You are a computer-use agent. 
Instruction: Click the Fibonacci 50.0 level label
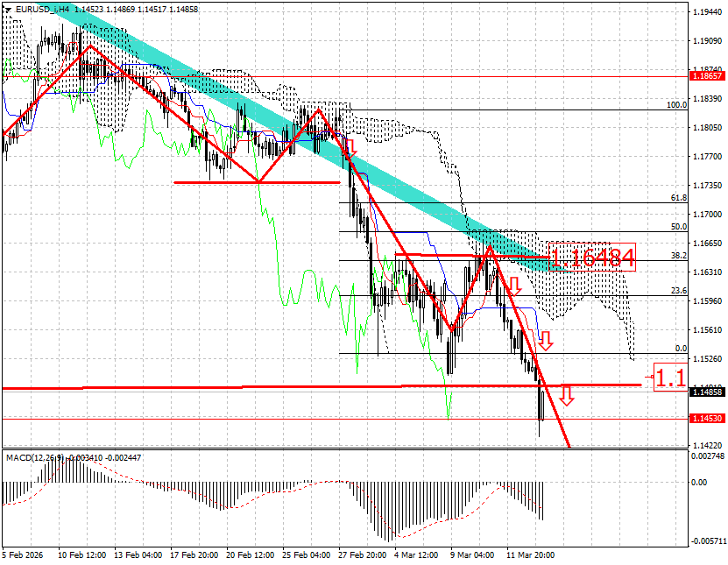click(679, 227)
